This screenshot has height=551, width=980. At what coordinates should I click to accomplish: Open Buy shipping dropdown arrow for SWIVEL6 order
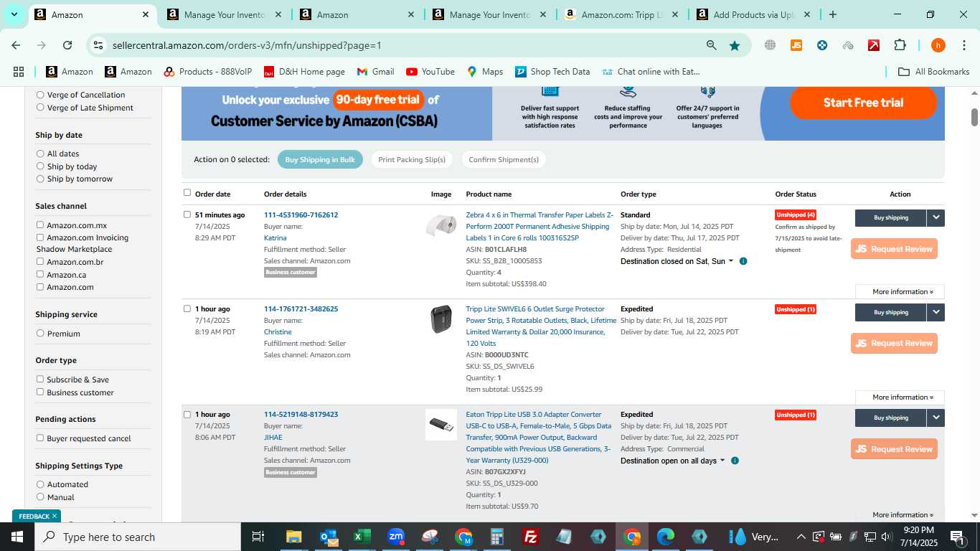click(936, 312)
